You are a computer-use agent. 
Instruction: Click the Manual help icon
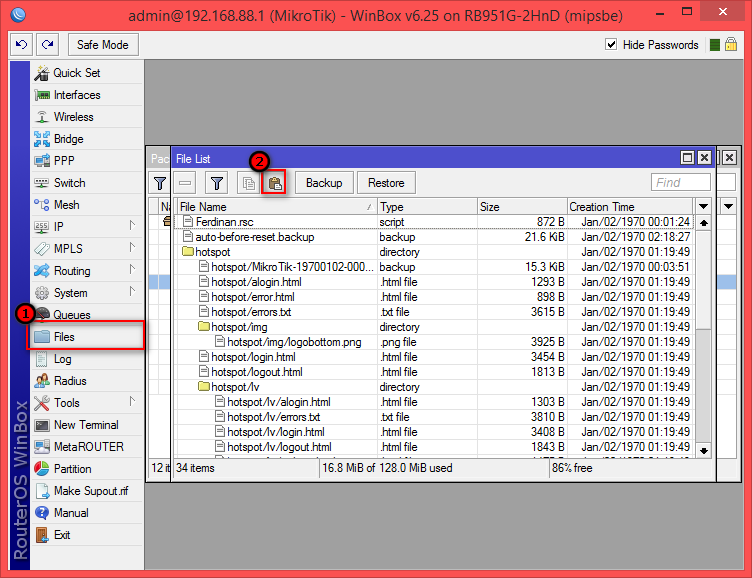pyautogui.click(x=42, y=513)
